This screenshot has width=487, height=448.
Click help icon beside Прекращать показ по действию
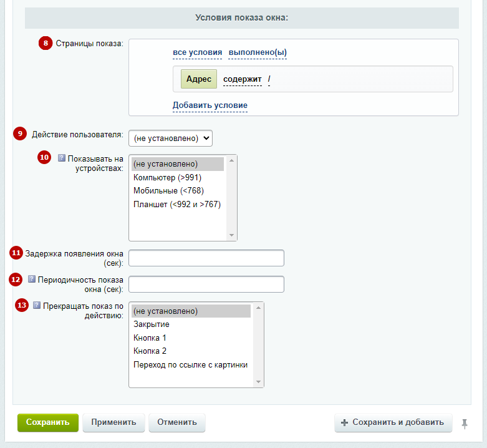pyautogui.click(x=37, y=305)
